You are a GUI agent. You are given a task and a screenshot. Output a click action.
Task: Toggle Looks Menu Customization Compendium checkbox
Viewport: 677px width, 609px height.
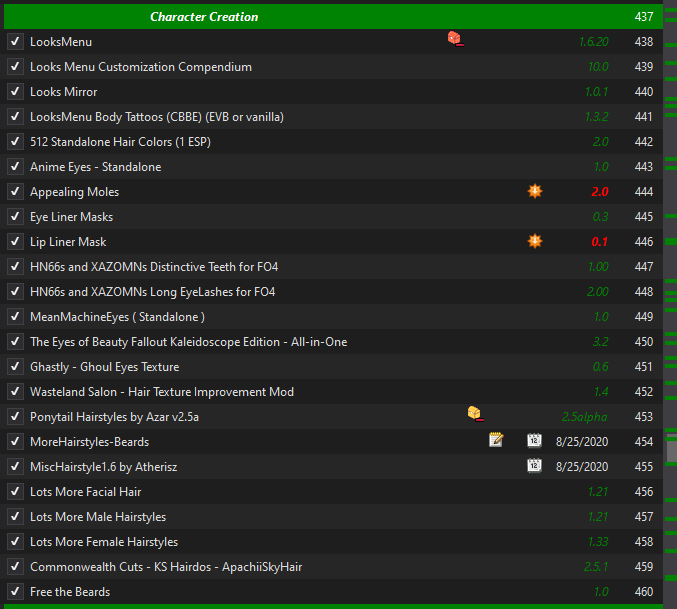tap(15, 67)
